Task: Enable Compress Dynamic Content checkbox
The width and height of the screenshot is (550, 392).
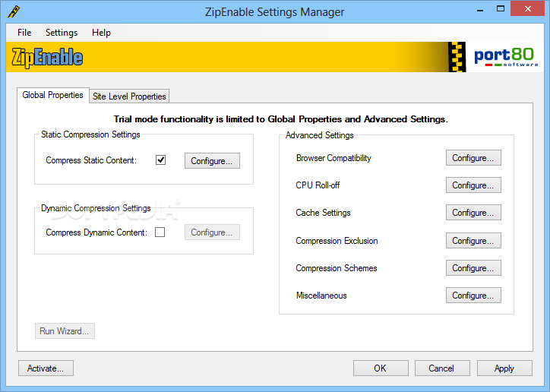Action: [160, 232]
